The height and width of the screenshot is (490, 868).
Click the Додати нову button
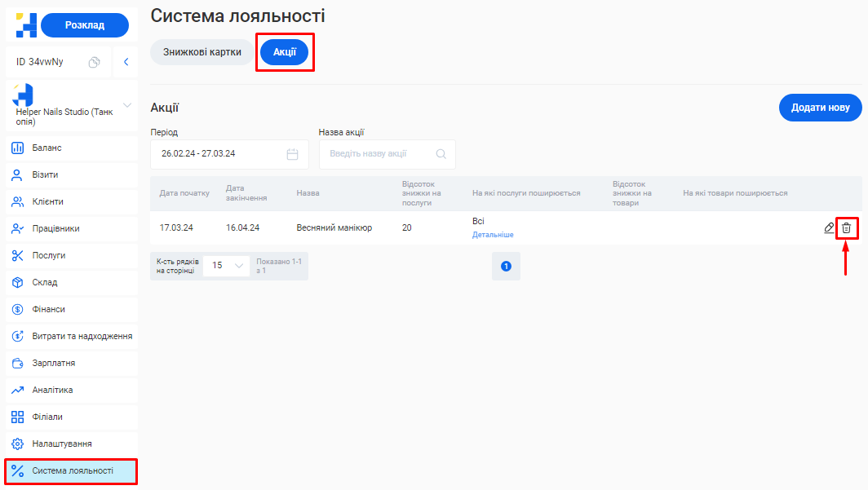click(820, 108)
